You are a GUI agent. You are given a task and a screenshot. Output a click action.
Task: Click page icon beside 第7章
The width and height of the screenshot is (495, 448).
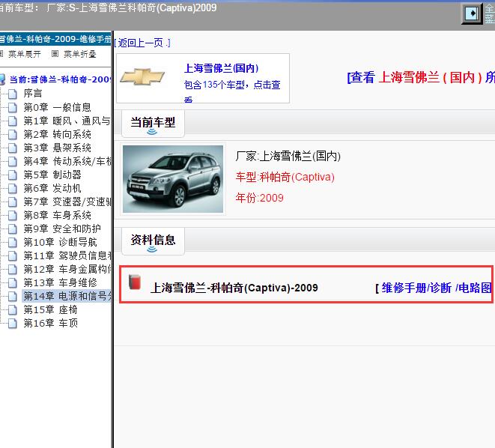(x=12, y=202)
